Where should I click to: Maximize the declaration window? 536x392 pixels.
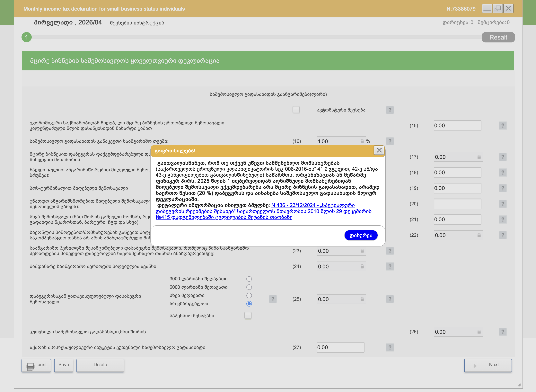(x=498, y=9)
